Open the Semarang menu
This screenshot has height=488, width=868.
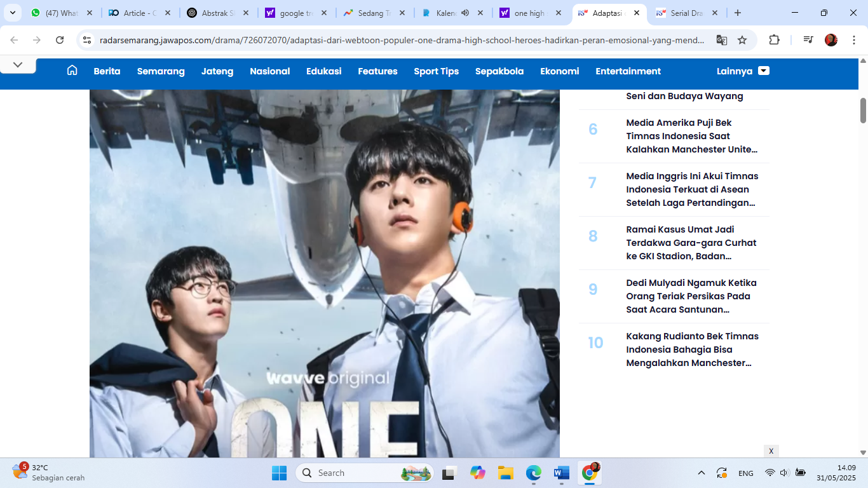coord(161,71)
